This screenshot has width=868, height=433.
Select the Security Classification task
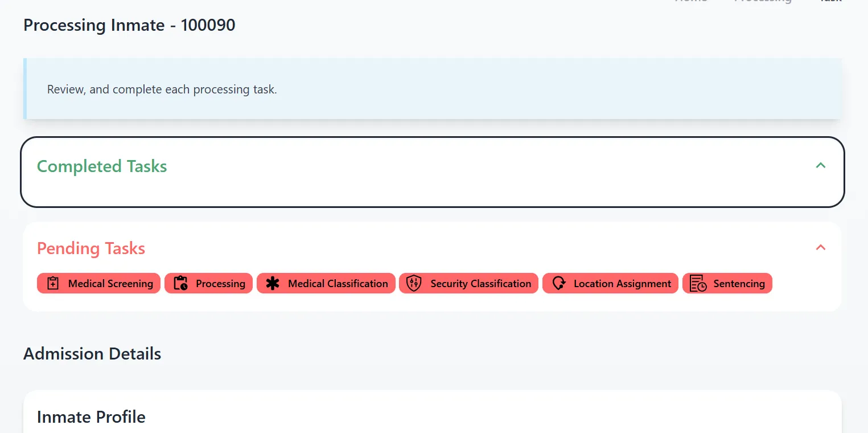coord(468,283)
